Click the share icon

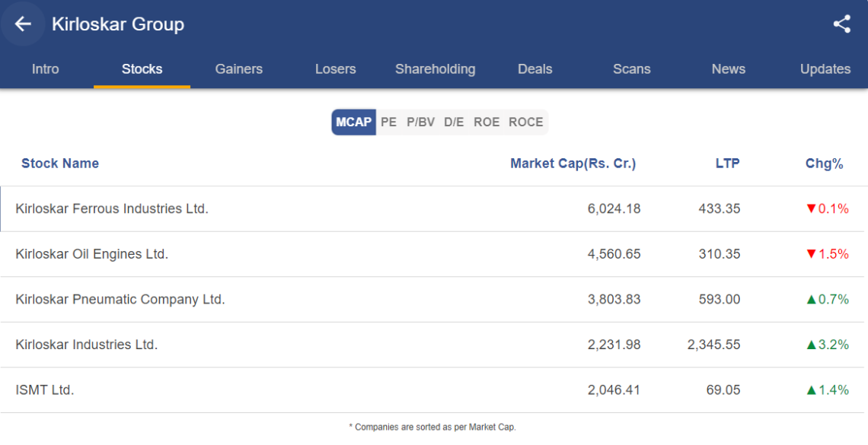click(x=841, y=24)
